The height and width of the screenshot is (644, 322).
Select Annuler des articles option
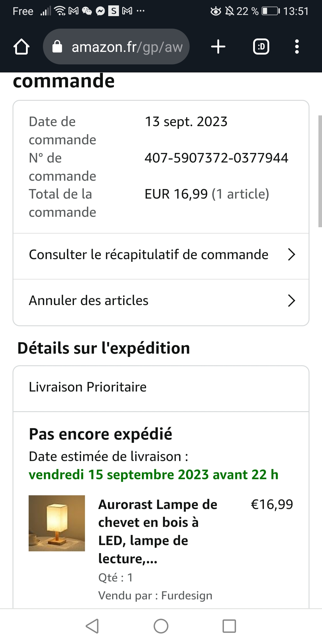89,301
